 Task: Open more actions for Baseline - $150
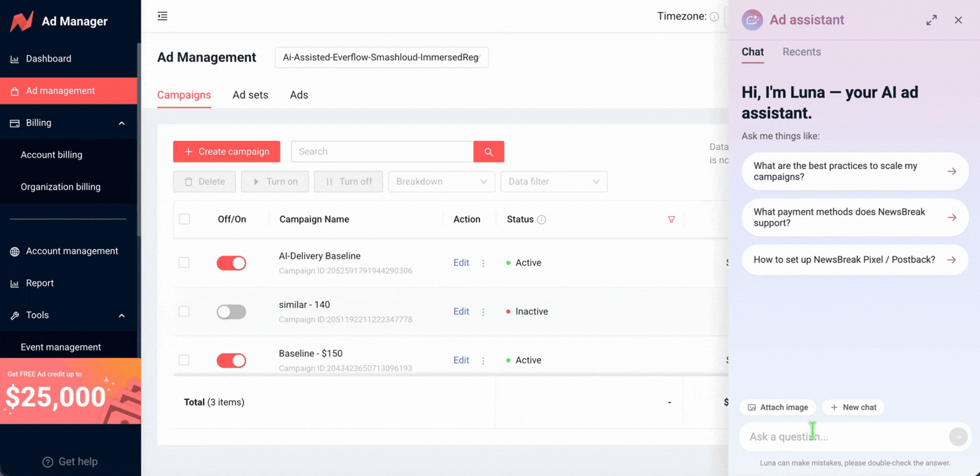(x=483, y=361)
